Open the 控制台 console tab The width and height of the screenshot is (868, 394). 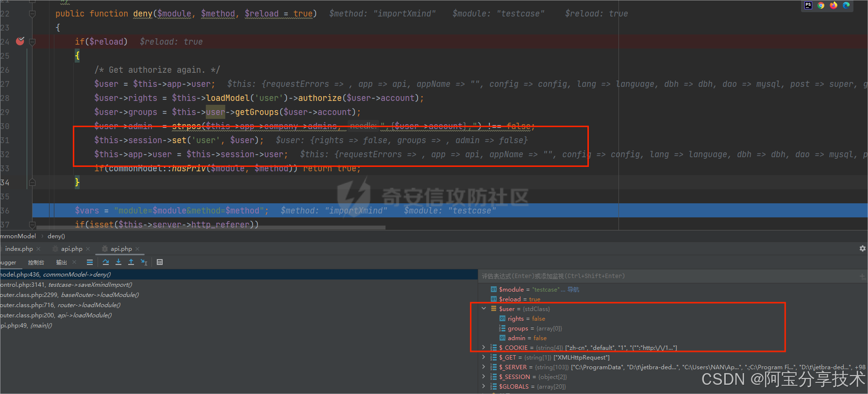(x=36, y=263)
